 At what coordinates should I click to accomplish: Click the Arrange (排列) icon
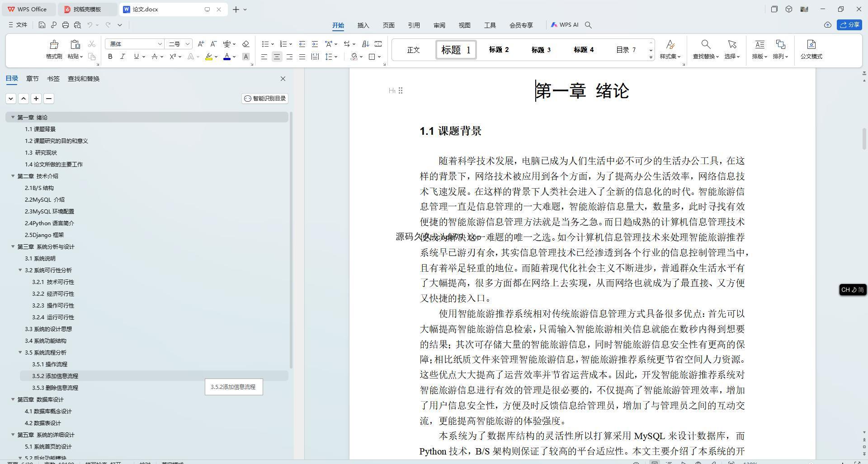pos(780,44)
